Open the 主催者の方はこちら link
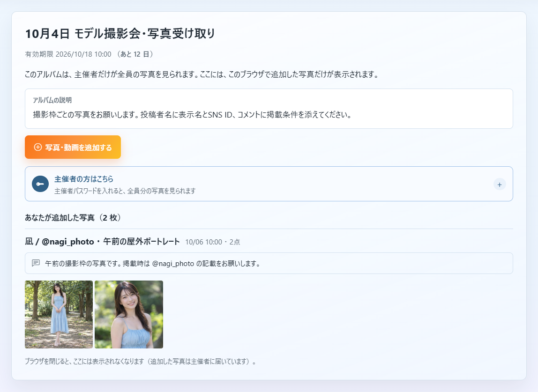This screenshot has width=538, height=392. coord(84,179)
